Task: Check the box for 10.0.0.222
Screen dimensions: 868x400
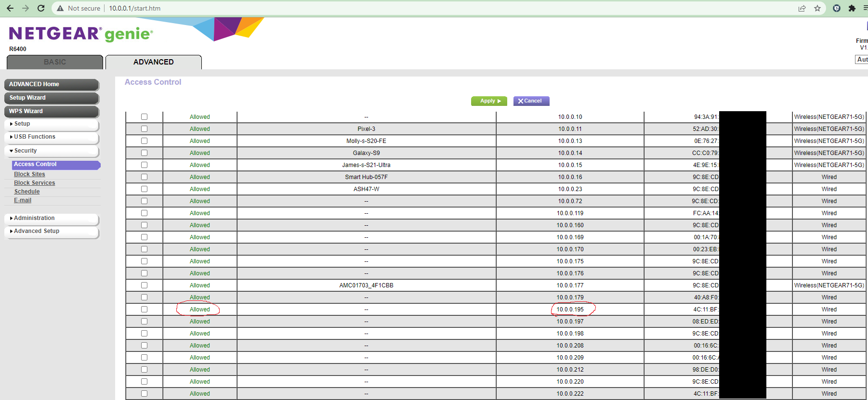Action: click(x=144, y=394)
